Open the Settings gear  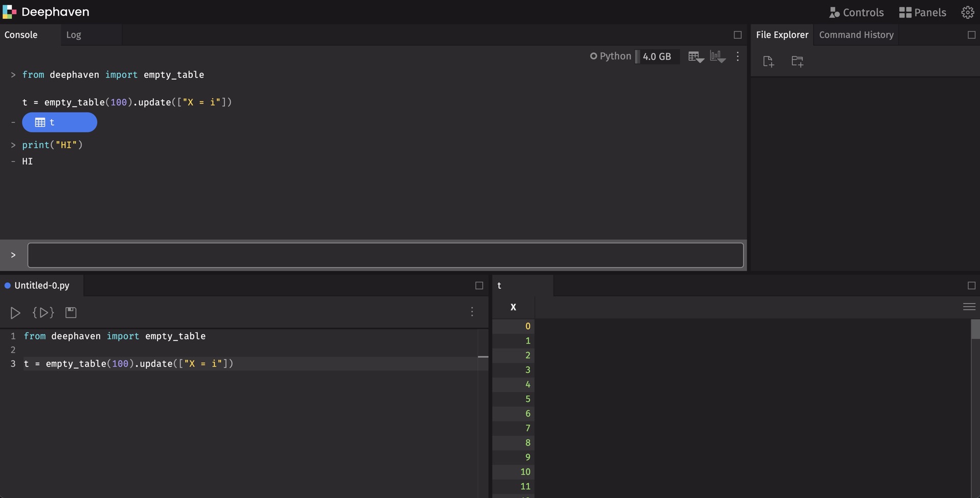point(967,12)
